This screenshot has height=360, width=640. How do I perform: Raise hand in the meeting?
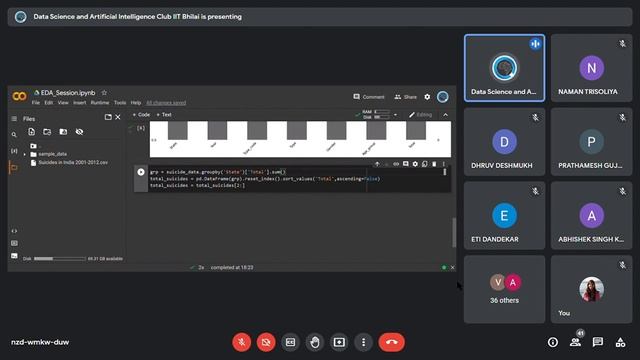[315, 342]
